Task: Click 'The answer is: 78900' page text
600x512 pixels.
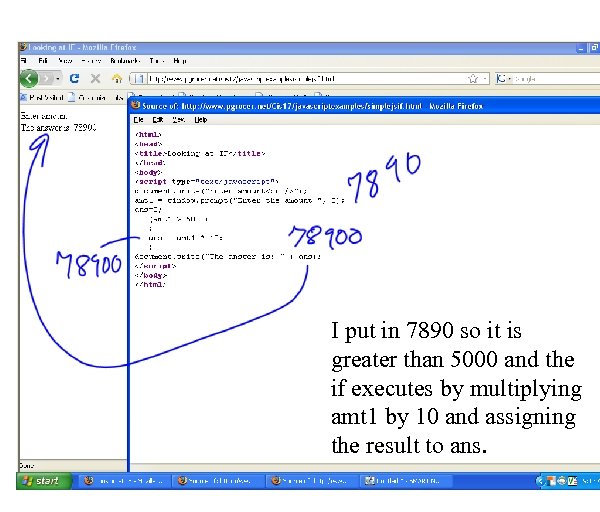Action: [x=59, y=127]
